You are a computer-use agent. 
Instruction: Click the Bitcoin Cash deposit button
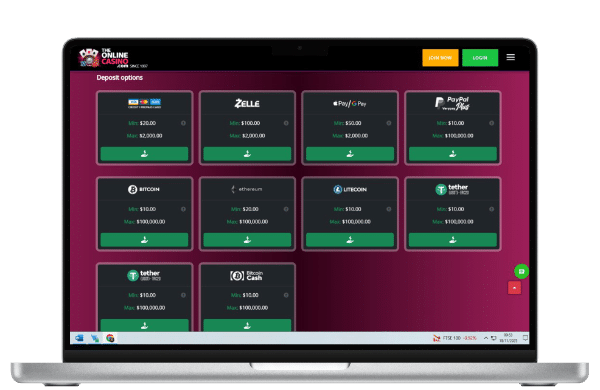point(247,325)
